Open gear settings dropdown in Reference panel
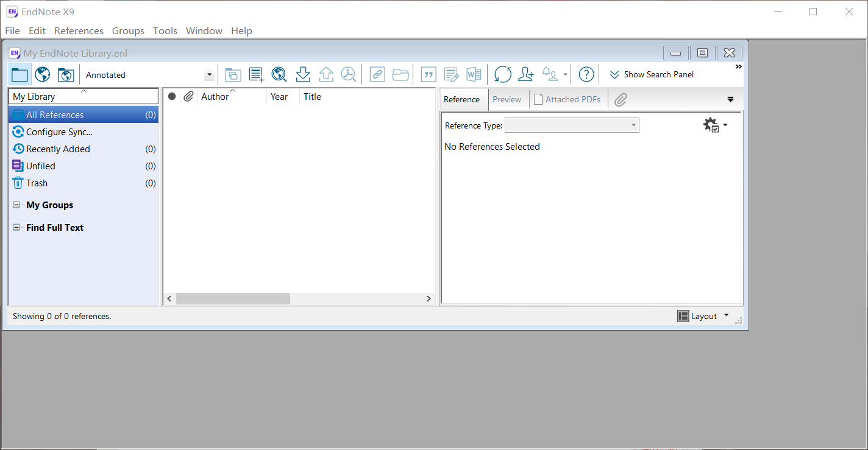Image resolution: width=868 pixels, height=450 pixels. 715,125
